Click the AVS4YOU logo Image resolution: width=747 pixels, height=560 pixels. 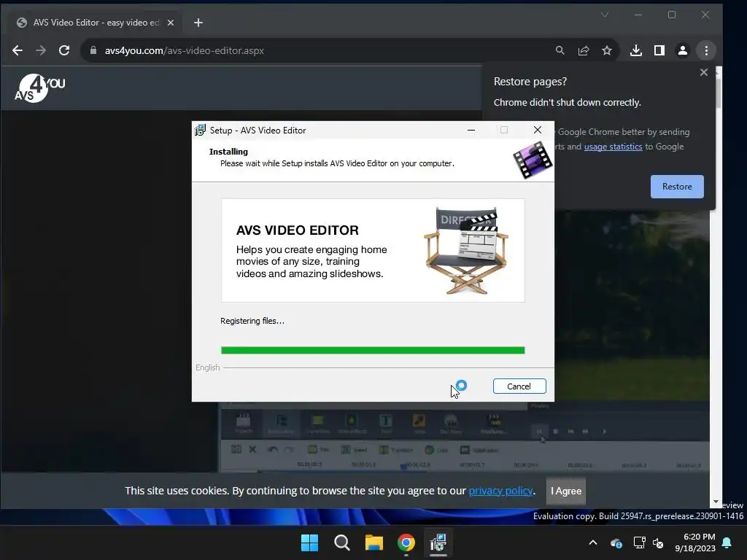tap(40, 88)
